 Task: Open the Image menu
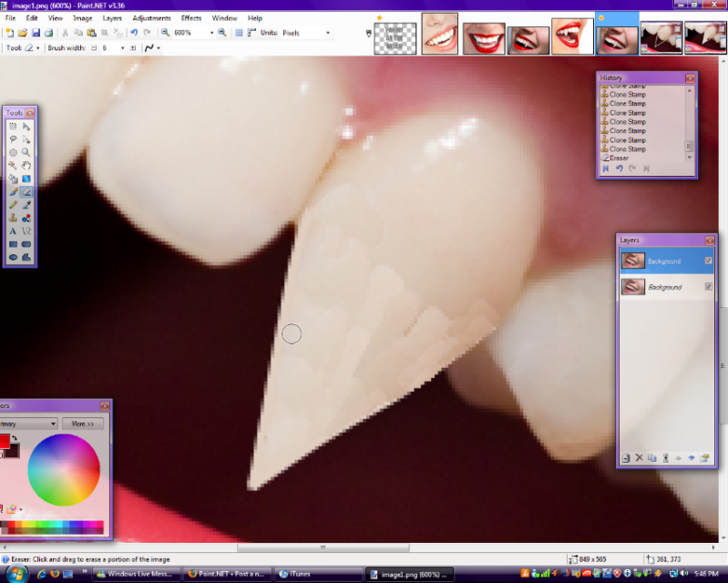[83, 18]
